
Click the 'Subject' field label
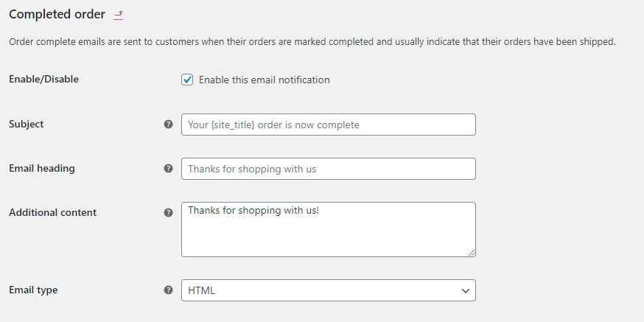pos(26,125)
